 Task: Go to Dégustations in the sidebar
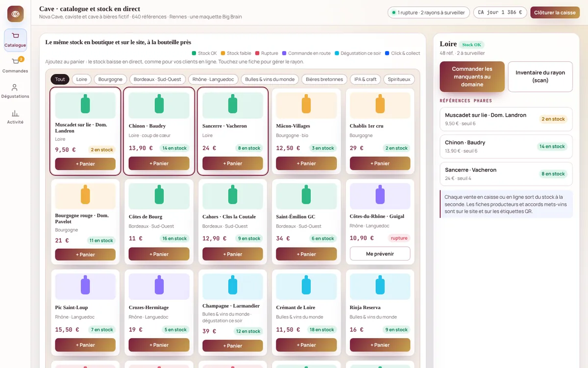pos(15,91)
